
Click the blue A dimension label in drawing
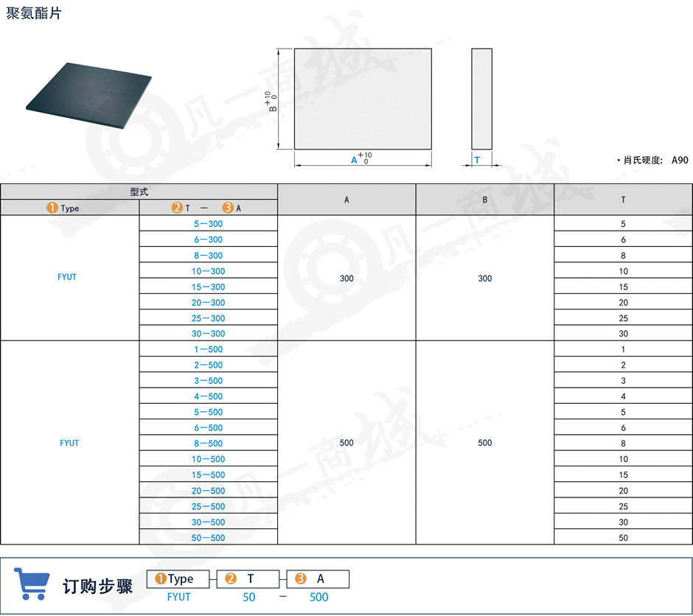click(x=354, y=160)
